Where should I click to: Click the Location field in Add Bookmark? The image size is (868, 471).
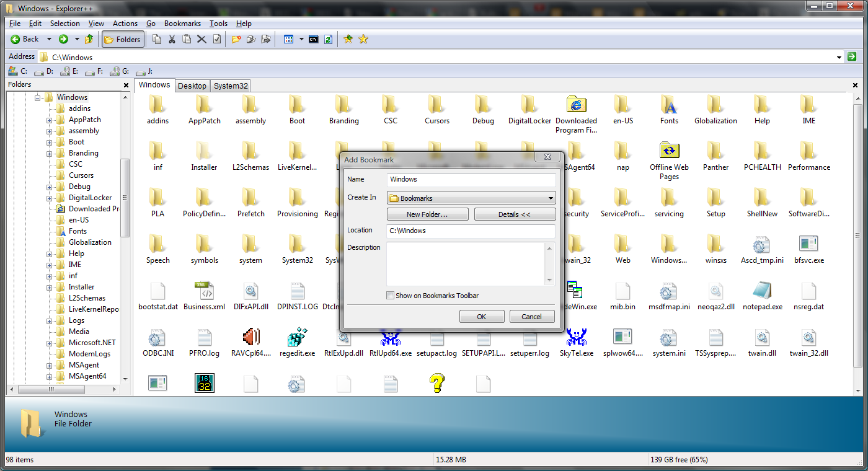pos(471,231)
